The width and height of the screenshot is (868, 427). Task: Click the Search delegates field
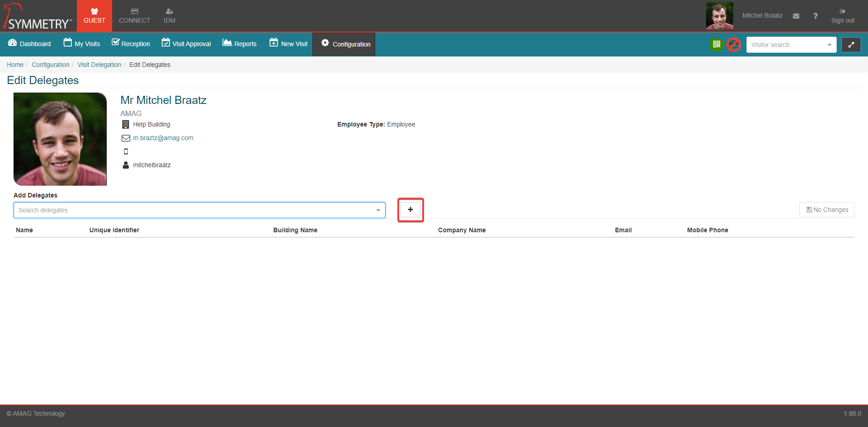coord(199,210)
